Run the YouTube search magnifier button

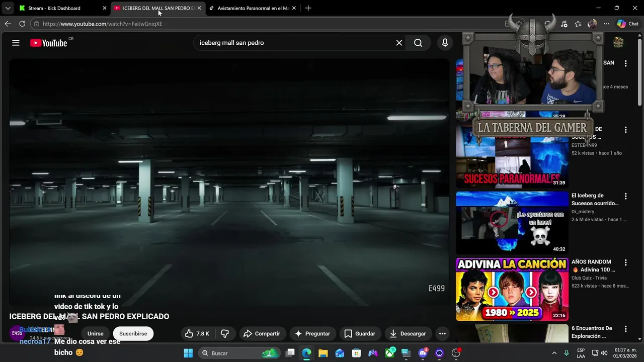click(418, 43)
